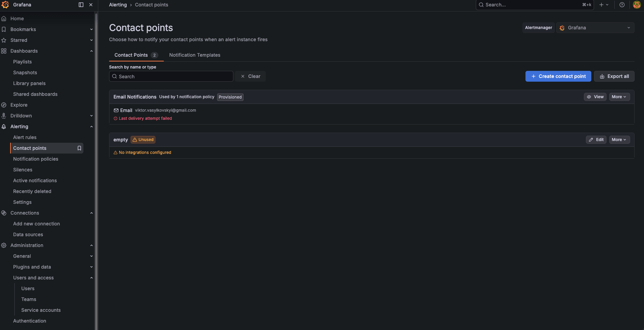
Task: Open Alerting Settings page
Action: click(22, 202)
